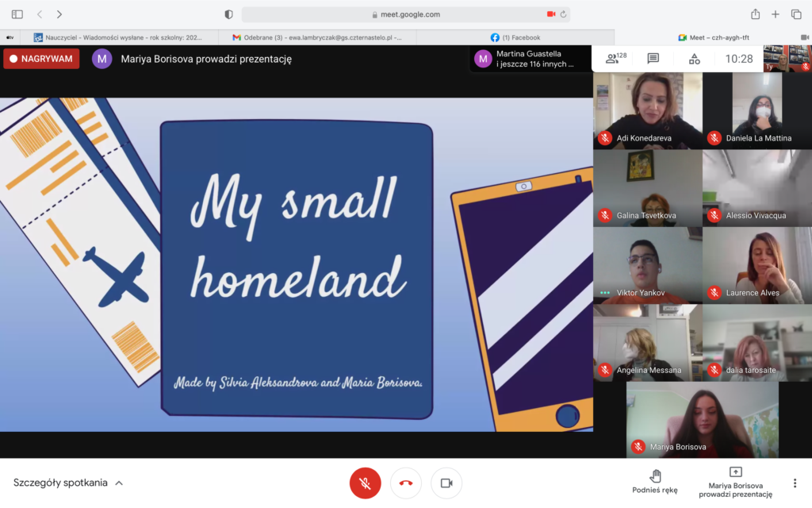Click Safari share icon in toolbar

755,14
